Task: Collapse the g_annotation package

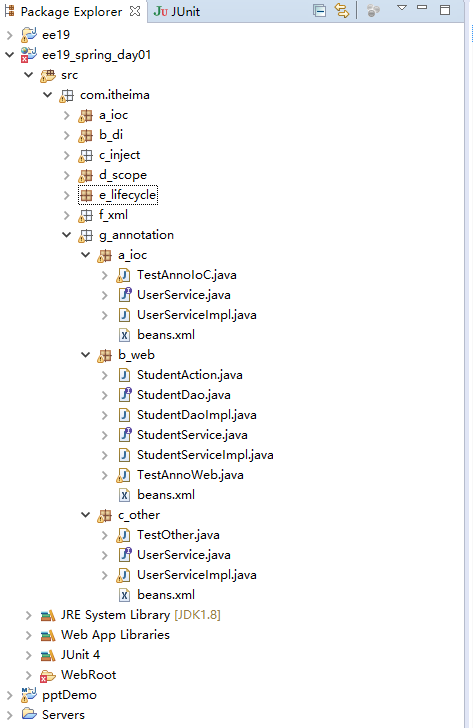Action: click(66, 235)
